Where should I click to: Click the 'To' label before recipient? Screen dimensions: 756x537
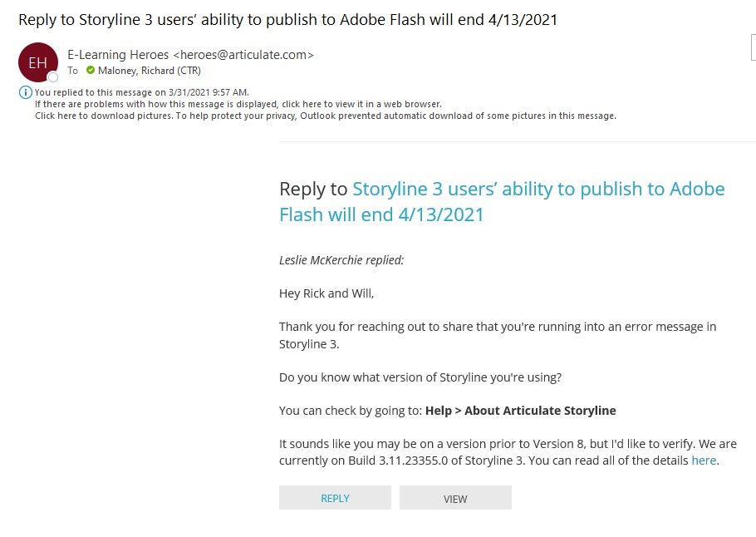tap(73, 71)
